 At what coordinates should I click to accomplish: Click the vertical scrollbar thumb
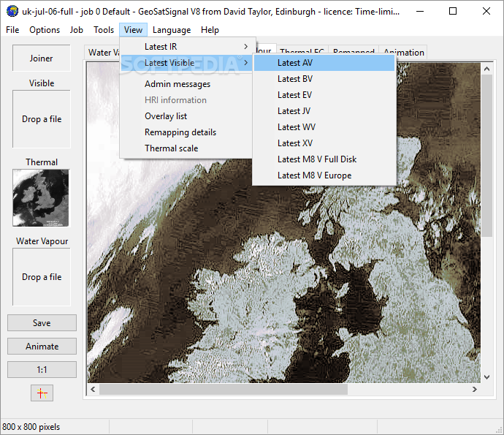pos(486,156)
